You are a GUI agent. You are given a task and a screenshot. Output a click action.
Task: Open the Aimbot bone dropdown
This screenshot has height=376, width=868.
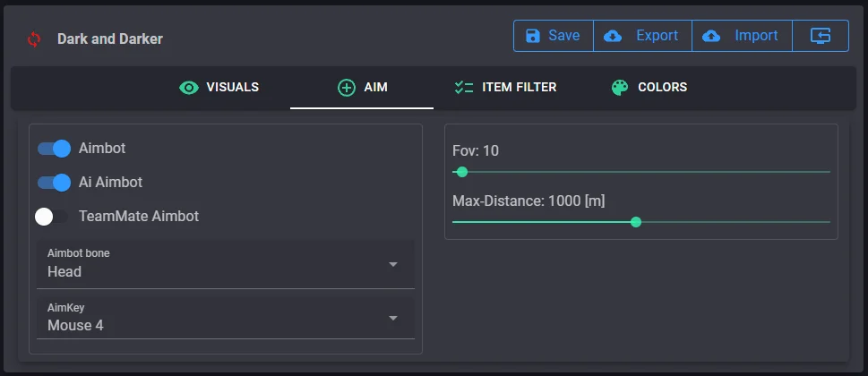click(x=225, y=264)
